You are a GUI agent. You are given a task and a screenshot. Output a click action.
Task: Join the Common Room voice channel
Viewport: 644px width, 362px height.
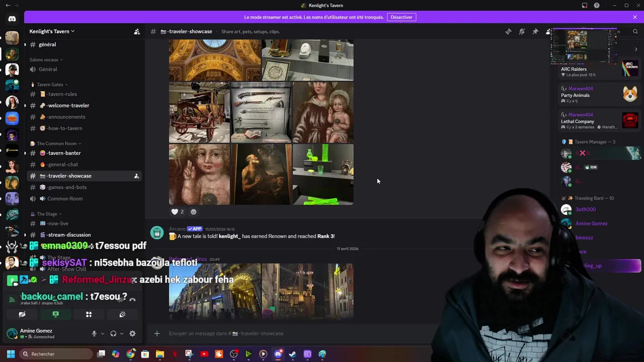pyautogui.click(x=84, y=199)
